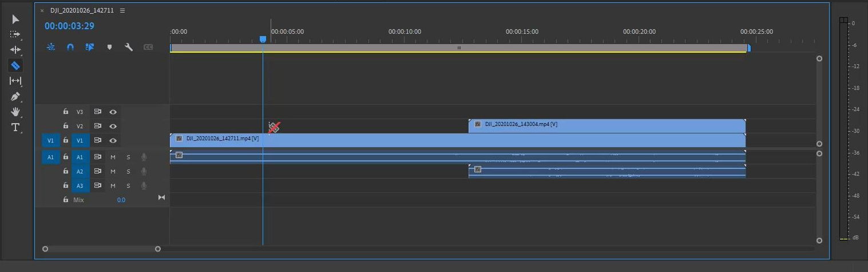
Task: Click fx badge on A1 audio clip
Action: point(179,155)
